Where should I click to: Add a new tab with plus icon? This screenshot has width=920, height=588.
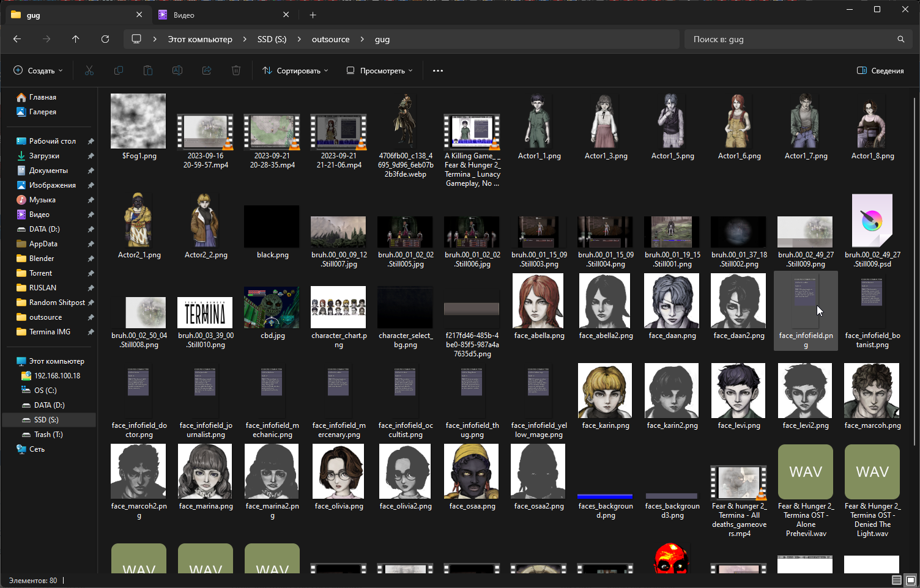[x=313, y=15]
